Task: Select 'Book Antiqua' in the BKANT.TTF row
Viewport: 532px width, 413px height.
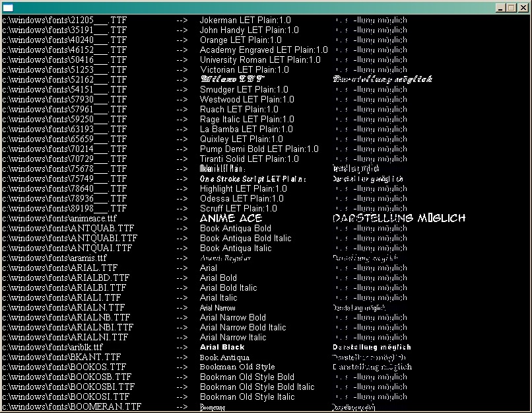Action: 224,357
